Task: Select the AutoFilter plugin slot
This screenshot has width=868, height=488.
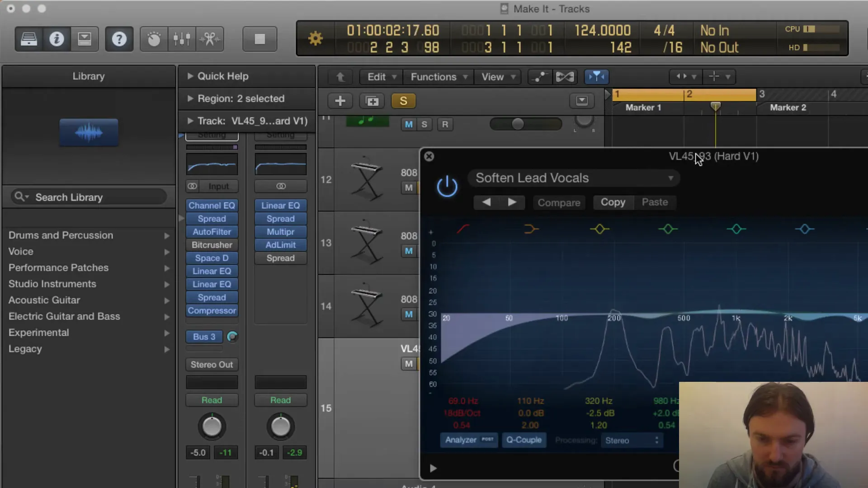Action: tap(211, 231)
